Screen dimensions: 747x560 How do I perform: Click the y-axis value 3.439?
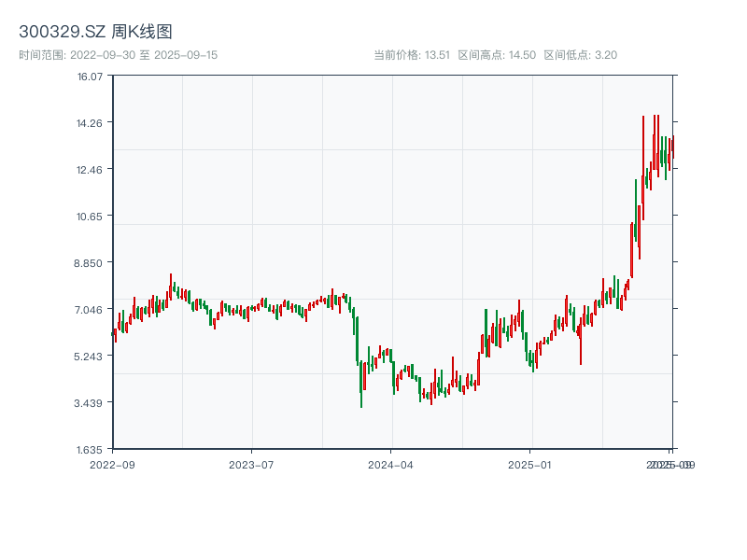(88, 403)
